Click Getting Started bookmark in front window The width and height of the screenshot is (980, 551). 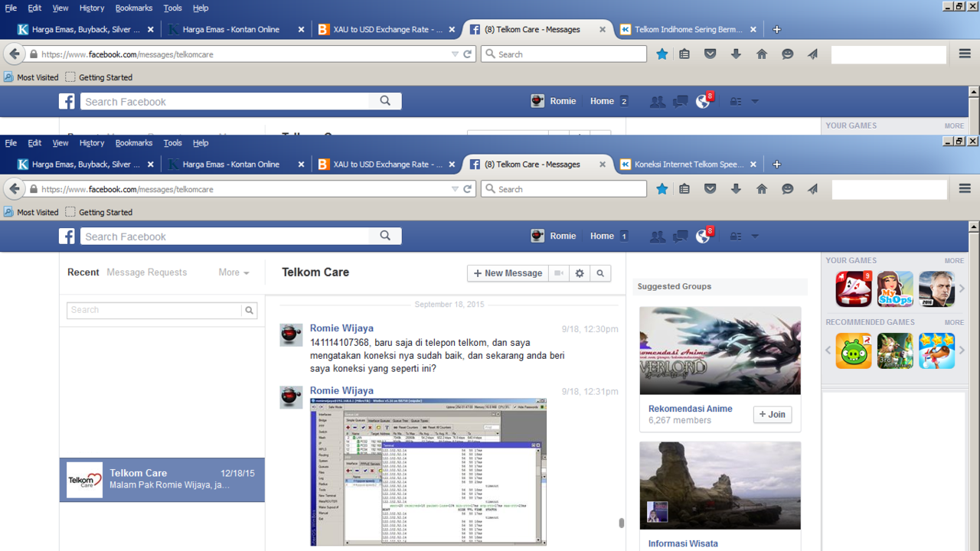99,212
